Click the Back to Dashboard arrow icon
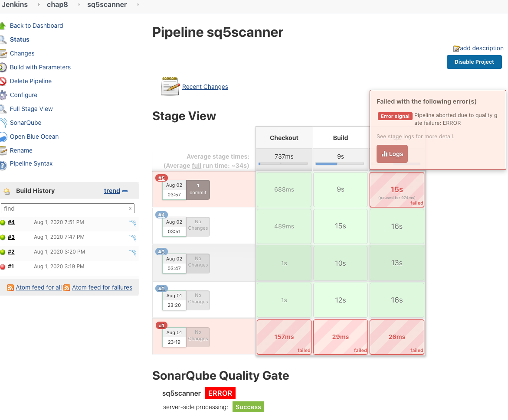508x420 pixels. [x=3, y=26]
